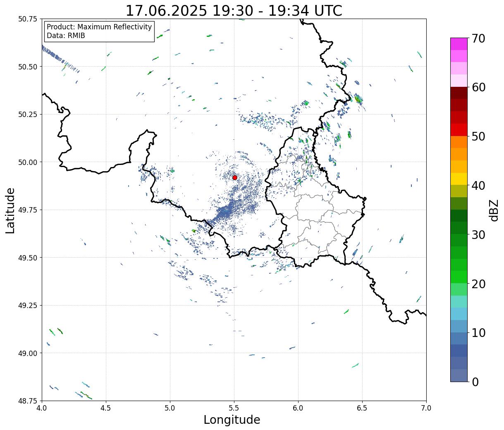The image size is (504, 430).
Task: Click the Longitude axis label
Action: 232,420
